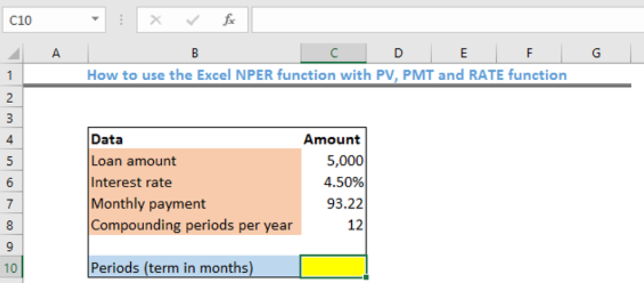Select column C header
The width and height of the screenshot is (644, 283).
(334, 53)
